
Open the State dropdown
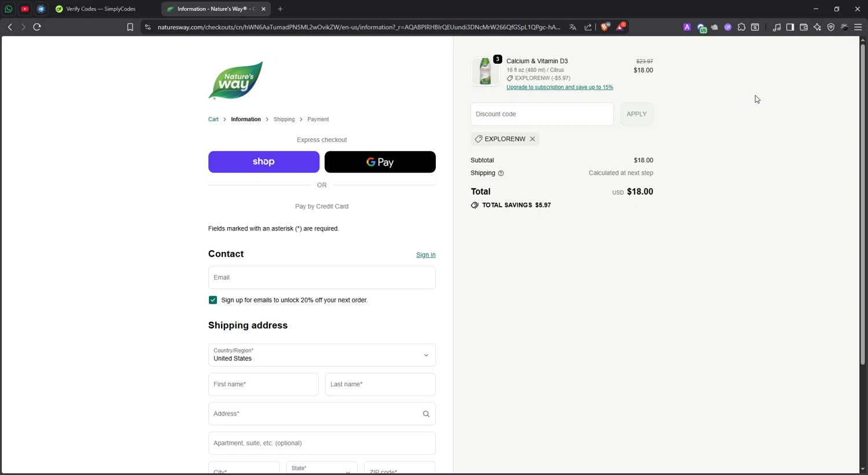[322, 468]
